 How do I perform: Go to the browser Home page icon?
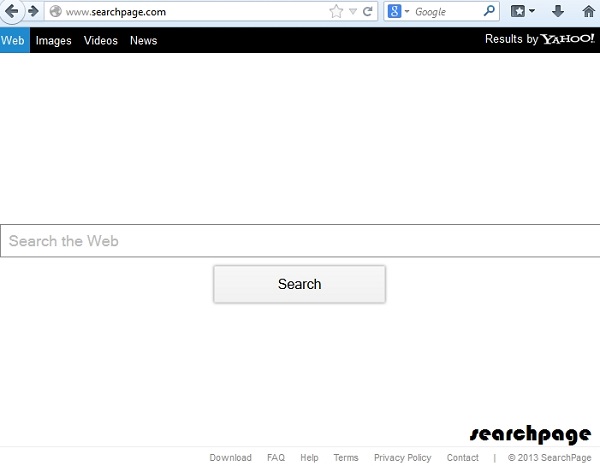(x=587, y=12)
